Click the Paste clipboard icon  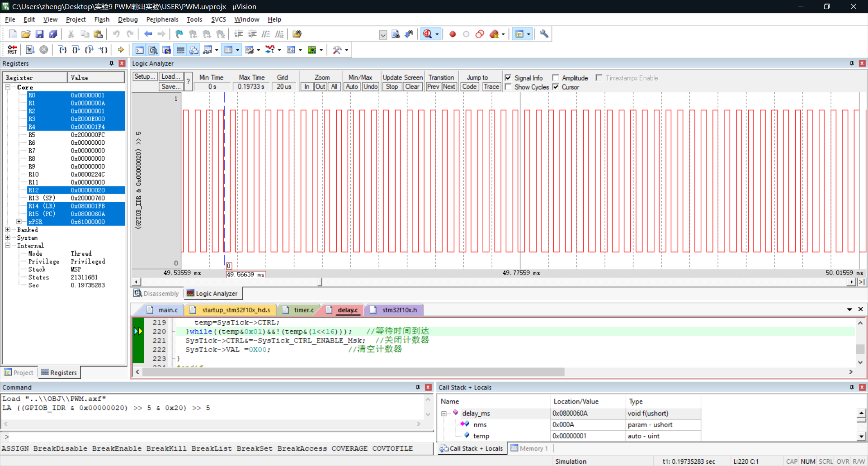[x=98, y=34]
